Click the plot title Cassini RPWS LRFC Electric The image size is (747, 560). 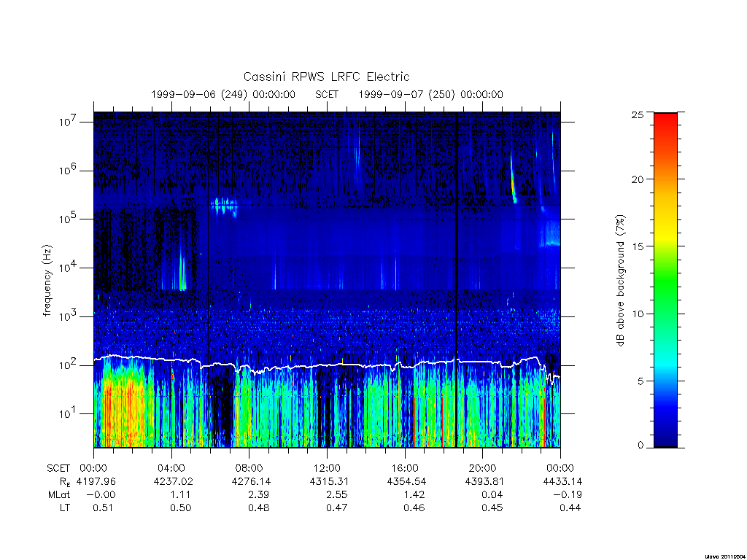[326, 77]
